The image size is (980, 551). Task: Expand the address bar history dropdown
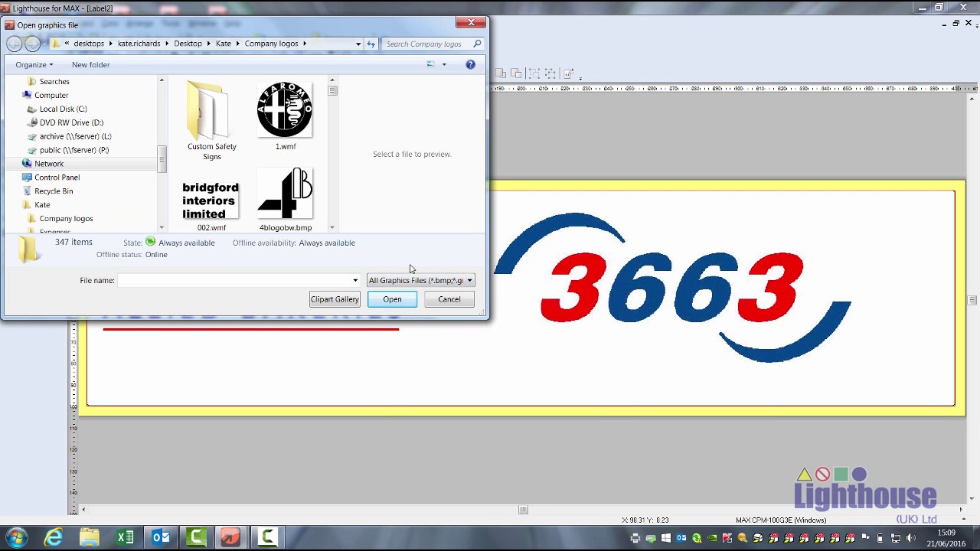click(358, 44)
